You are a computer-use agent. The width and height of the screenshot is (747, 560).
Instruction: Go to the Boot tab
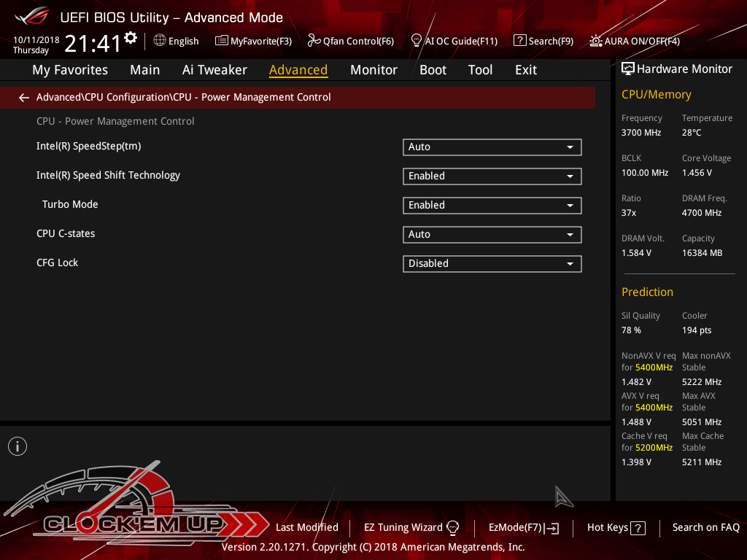(433, 70)
